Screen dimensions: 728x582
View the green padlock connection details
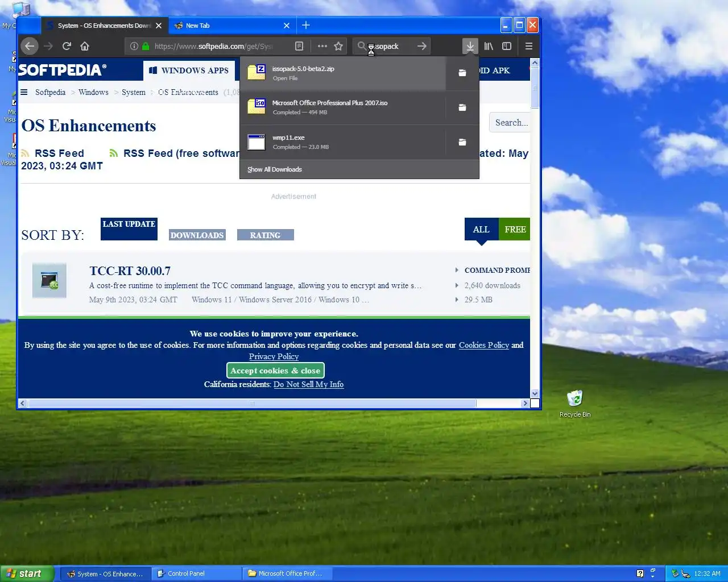pos(146,46)
